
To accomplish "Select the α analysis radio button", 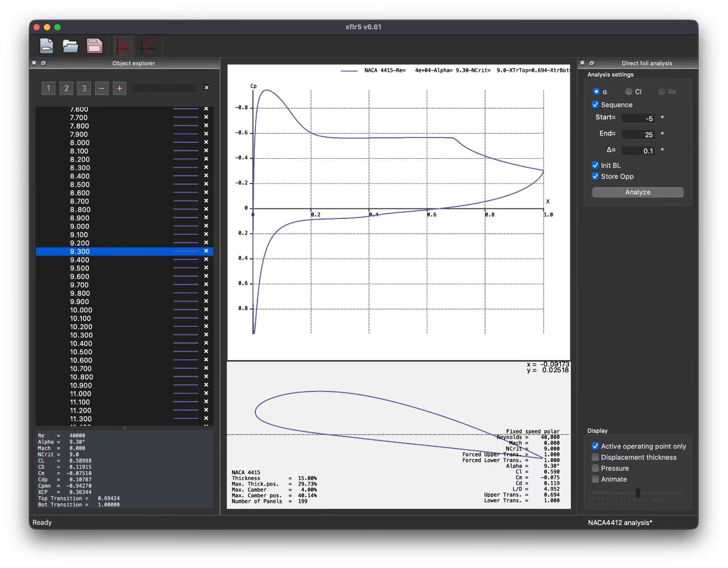I will click(596, 92).
